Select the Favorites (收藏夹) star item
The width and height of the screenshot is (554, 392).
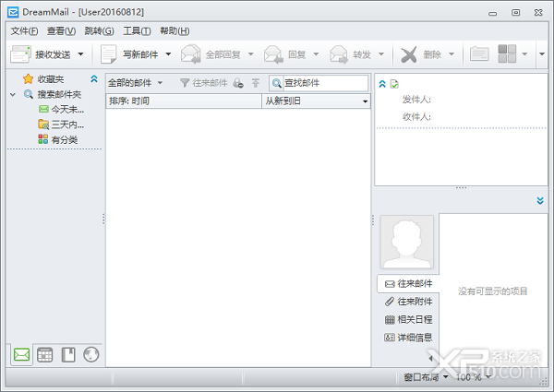coord(43,79)
